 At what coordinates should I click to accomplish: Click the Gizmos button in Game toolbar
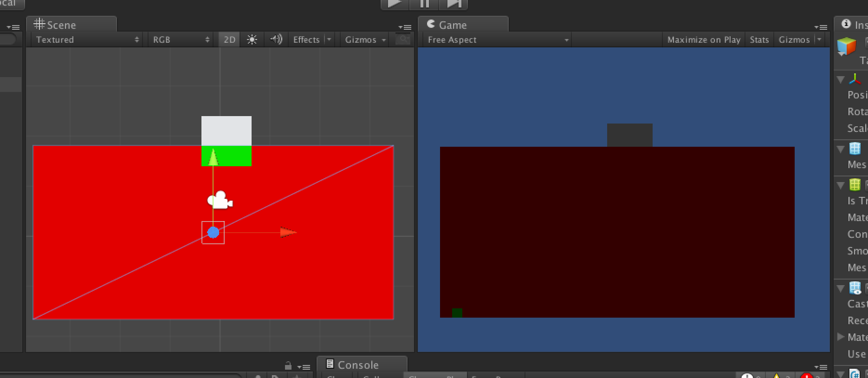tap(794, 39)
